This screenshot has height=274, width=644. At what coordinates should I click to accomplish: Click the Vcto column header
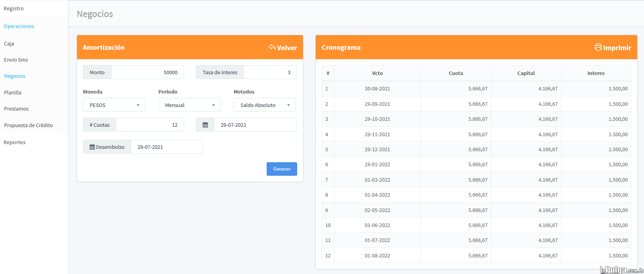377,73
